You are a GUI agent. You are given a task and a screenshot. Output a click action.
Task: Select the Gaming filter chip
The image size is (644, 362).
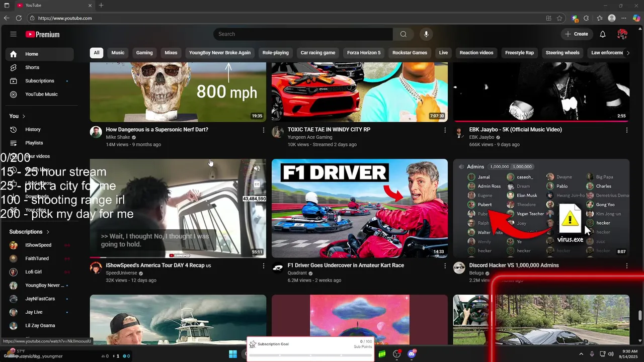144,53
